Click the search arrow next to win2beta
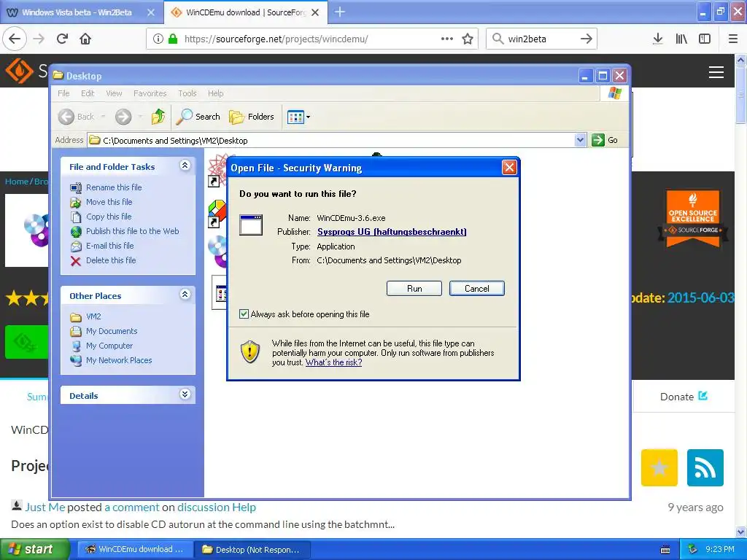Viewport: 747px width, 560px height. (587, 39)
